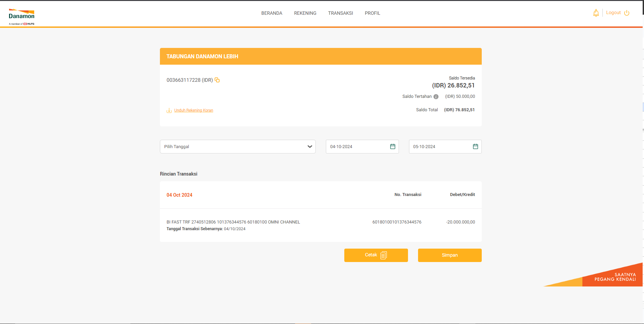Image resolution: width=644 pixels, height=324 pixels.
Task: Click the No. Transaksi column header
Action: (x=408, y=195)
